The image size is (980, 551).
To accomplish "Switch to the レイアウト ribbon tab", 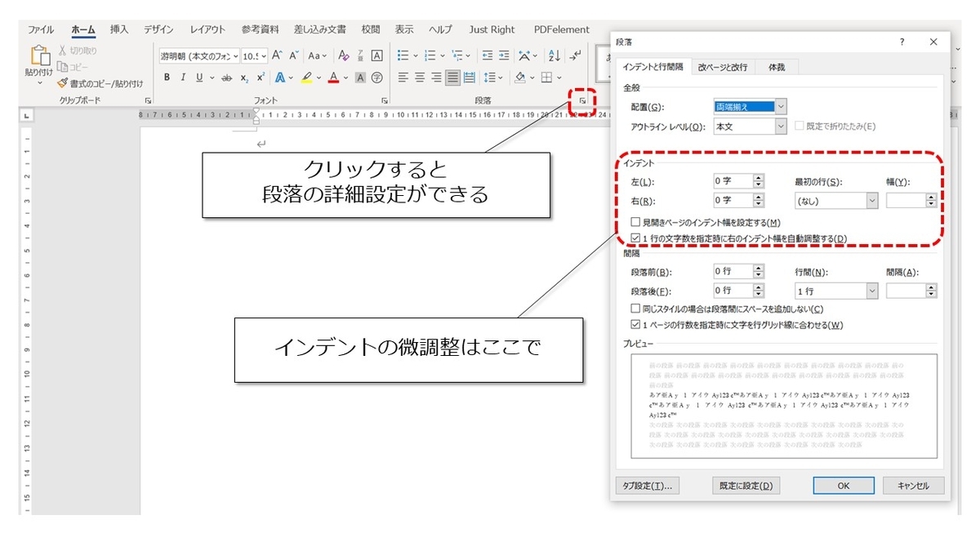I will coord(207,29).
